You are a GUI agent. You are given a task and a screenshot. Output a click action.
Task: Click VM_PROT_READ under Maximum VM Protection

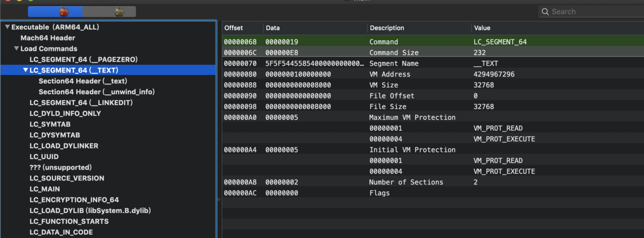pyautogui.click(x=498, y=128)
